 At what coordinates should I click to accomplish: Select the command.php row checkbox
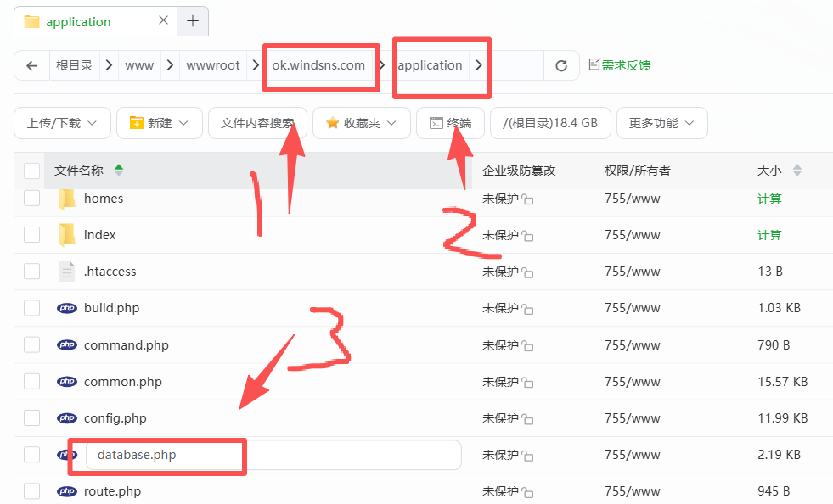coord(32,344)
